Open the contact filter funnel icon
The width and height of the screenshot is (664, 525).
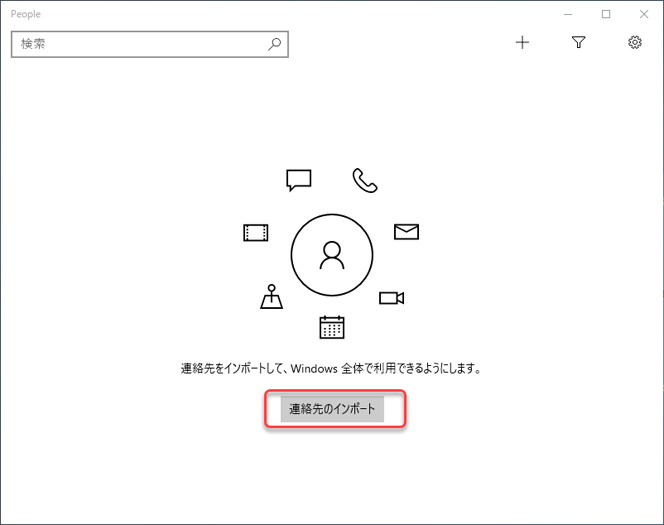coord(578,42)
